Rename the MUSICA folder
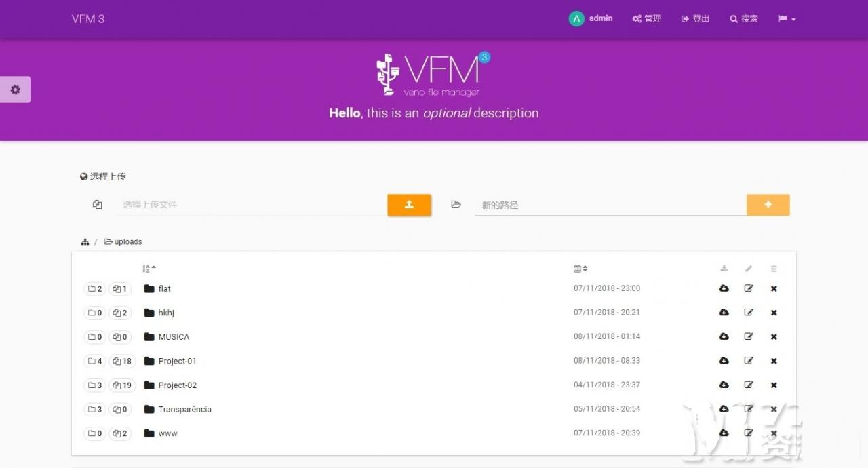868x468 pixels. tap(749, 336)
